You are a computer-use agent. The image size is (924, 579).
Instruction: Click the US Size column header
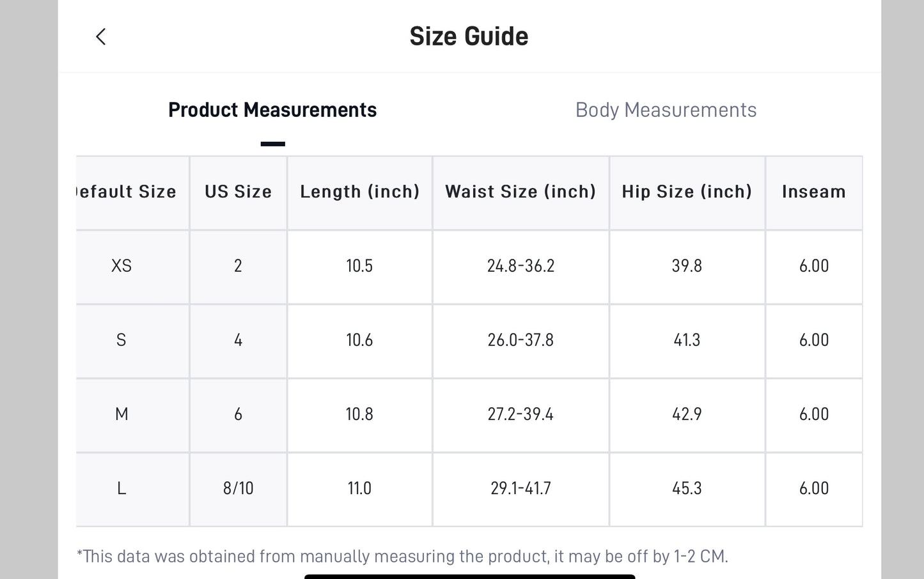(238, 192)
